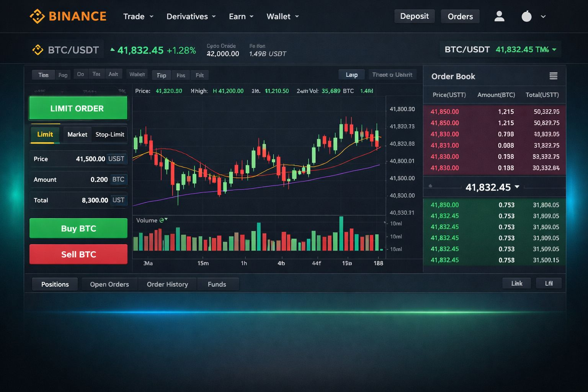Click the Amount input field showing 0.200
The image size is (588, 392).
(78, 179)
